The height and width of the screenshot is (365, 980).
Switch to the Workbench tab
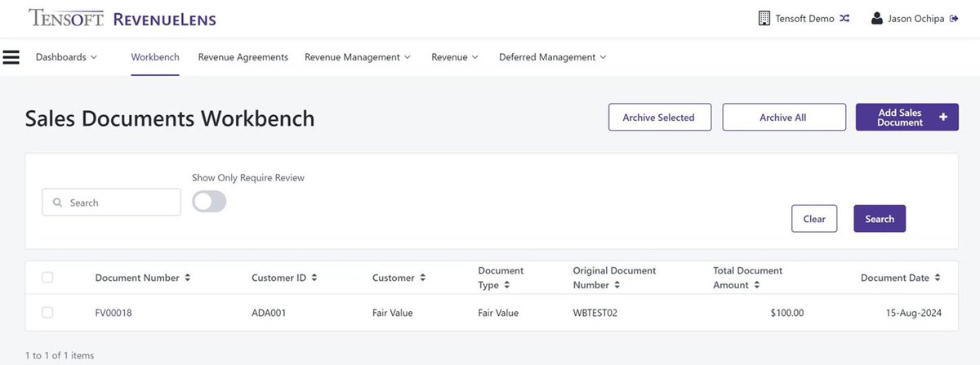click(155, 57)
